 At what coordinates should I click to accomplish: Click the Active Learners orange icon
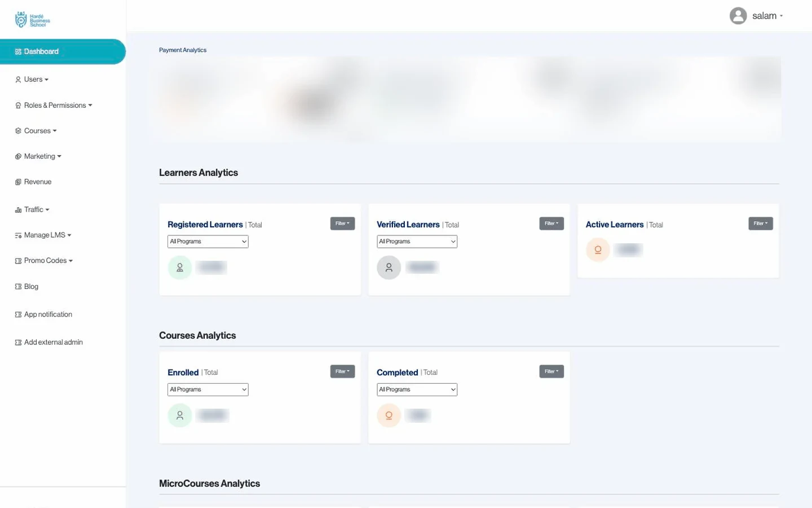598,250
